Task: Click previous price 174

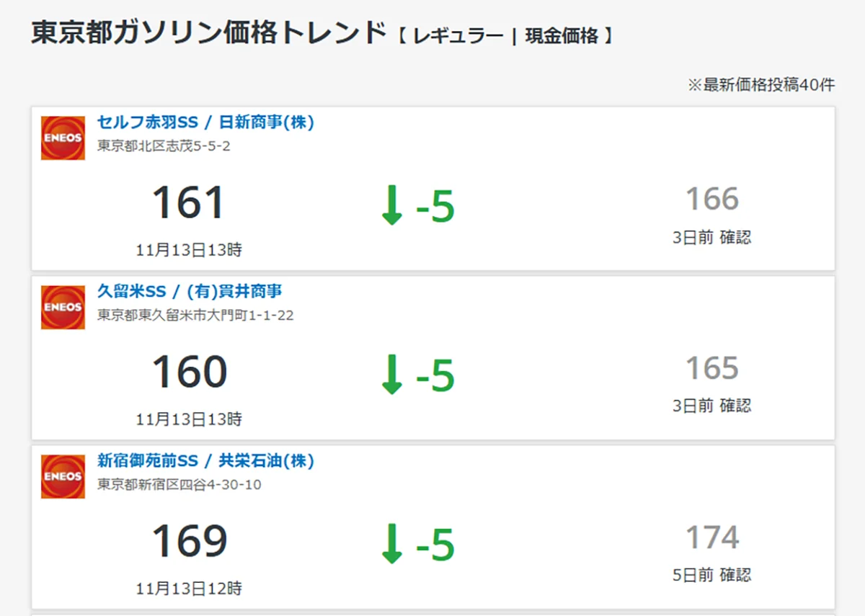Action: tap(711, 538)
